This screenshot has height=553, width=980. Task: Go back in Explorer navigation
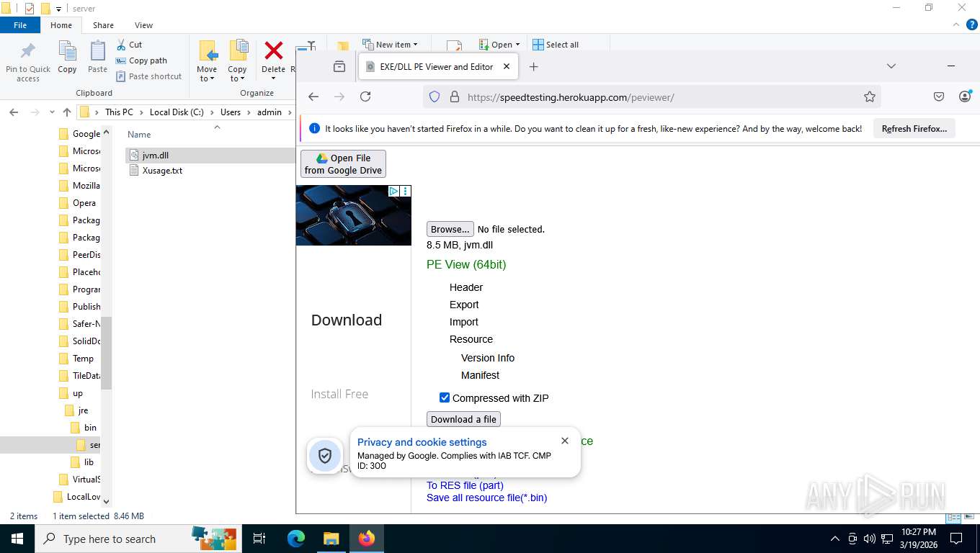pyautogui.click(x=14, y=112)
